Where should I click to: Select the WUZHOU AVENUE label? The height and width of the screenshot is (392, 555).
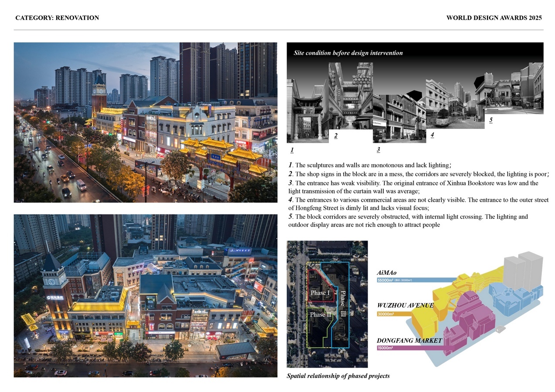[405, 306]
